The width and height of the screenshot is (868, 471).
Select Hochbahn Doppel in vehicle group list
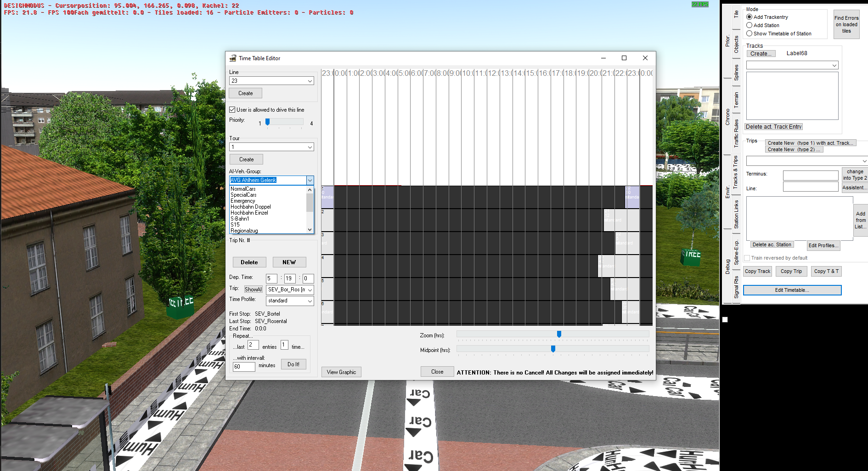pos(251,207)
